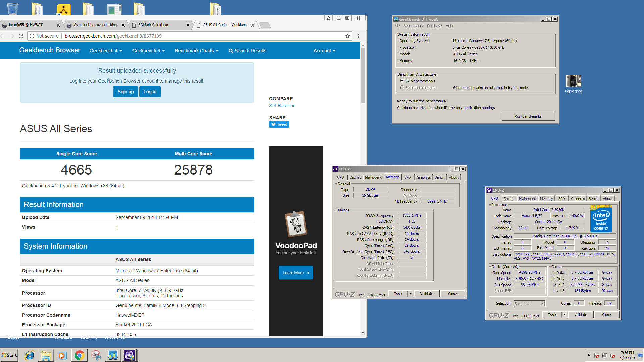Open the Bench tab in Memory CPU-Z window
The height and width of the screenshot is (362, 644).
point(439,177)
